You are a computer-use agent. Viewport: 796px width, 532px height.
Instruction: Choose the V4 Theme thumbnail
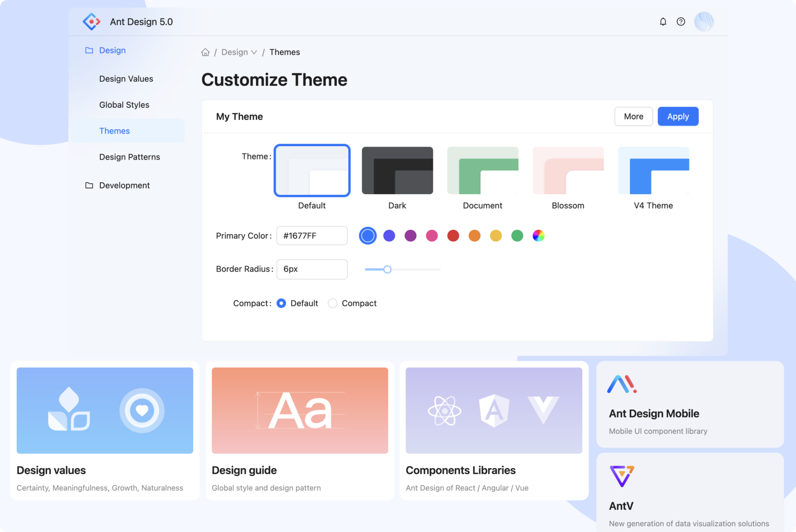coord(653,170)
